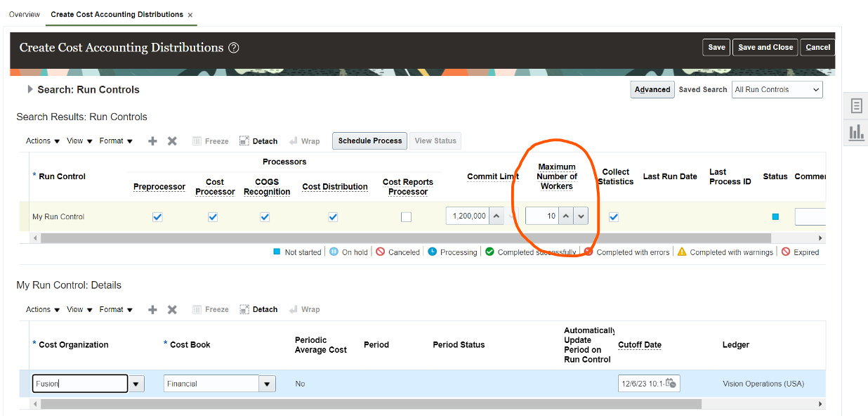Image resolution: width=868 pixels, height=416 pixels.
Task: Click On hold legend icon
Action: coord(334,252)
